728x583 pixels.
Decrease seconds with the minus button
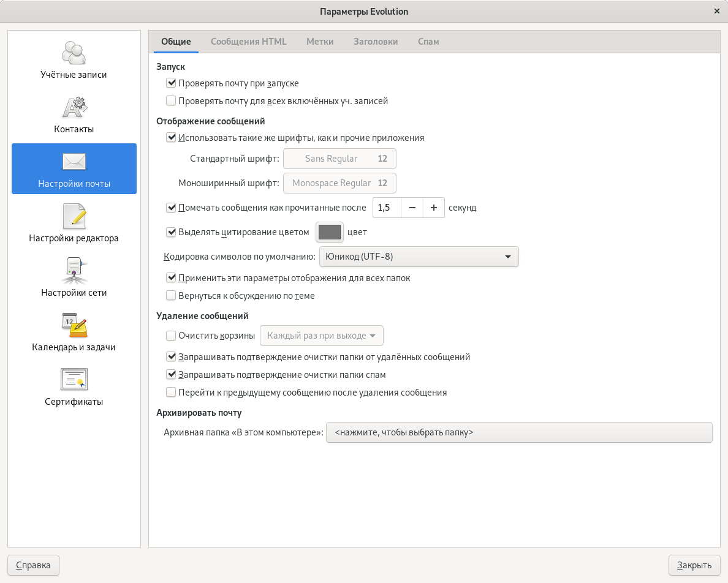[x=412, y=208]
